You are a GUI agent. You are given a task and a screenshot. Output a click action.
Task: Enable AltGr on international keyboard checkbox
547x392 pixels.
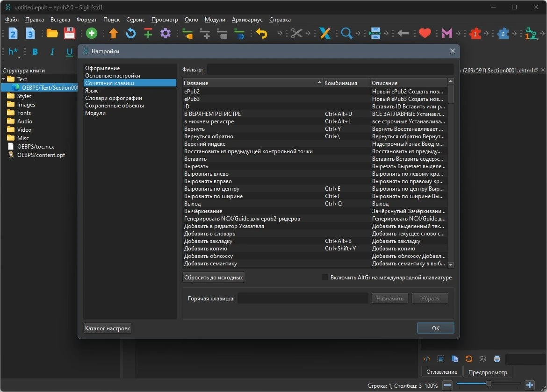click(x=325, y=278)
